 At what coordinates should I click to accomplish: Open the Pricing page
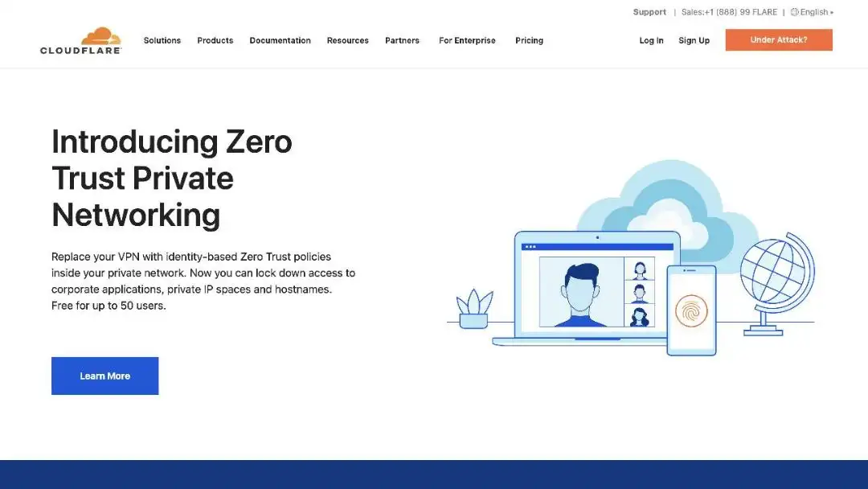click(x=529, y=40)
